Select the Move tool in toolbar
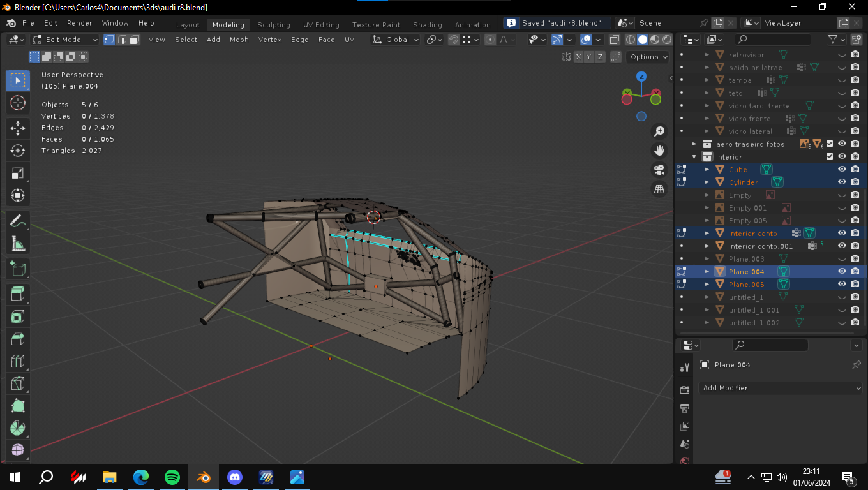 coord(18,128)
